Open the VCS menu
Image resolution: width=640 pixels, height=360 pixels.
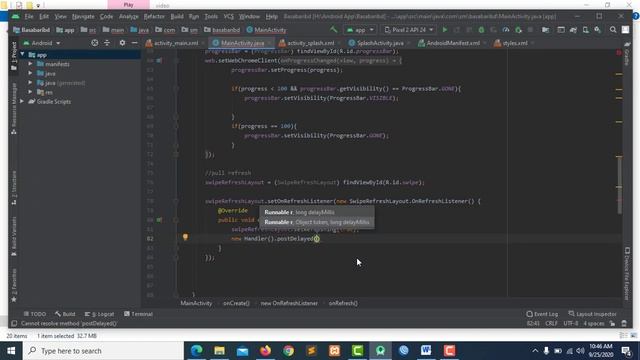(229, 16)
